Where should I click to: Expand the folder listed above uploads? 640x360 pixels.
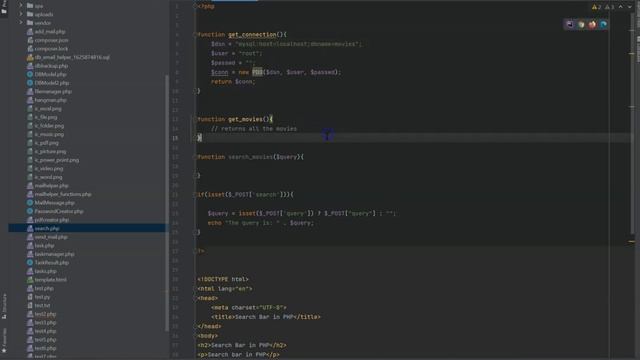pos(21,6)
